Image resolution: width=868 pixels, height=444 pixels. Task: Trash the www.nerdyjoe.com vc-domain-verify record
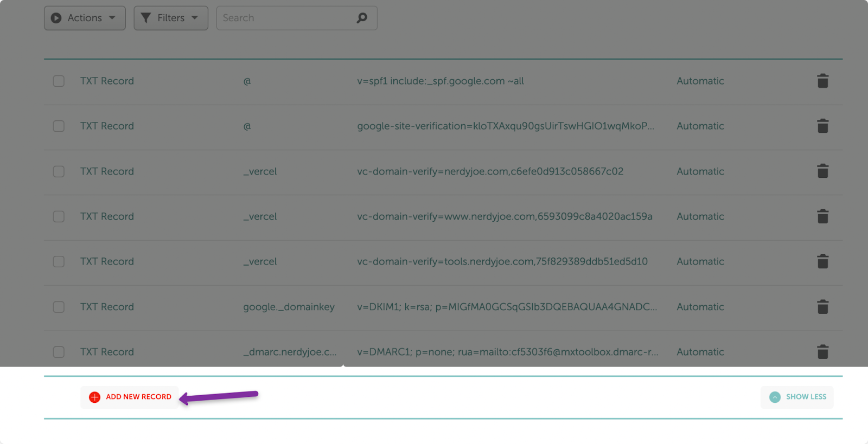pyautogui.click(x=822, y=216)
